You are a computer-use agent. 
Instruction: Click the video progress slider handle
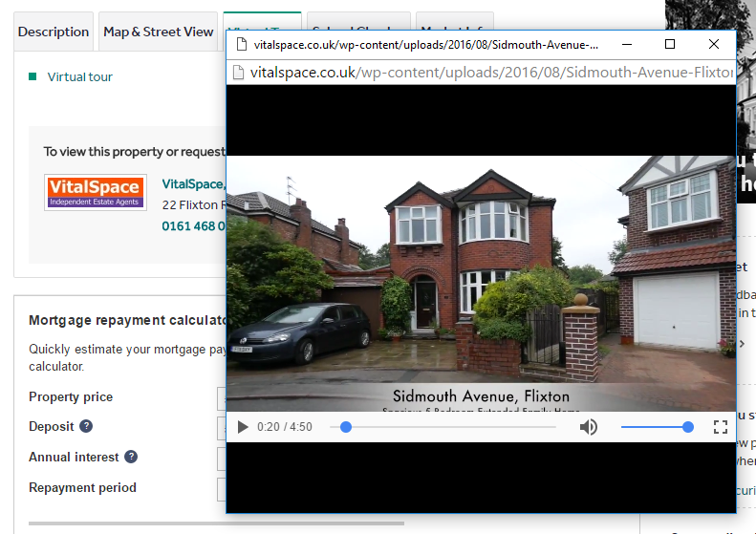pos(346,427)
